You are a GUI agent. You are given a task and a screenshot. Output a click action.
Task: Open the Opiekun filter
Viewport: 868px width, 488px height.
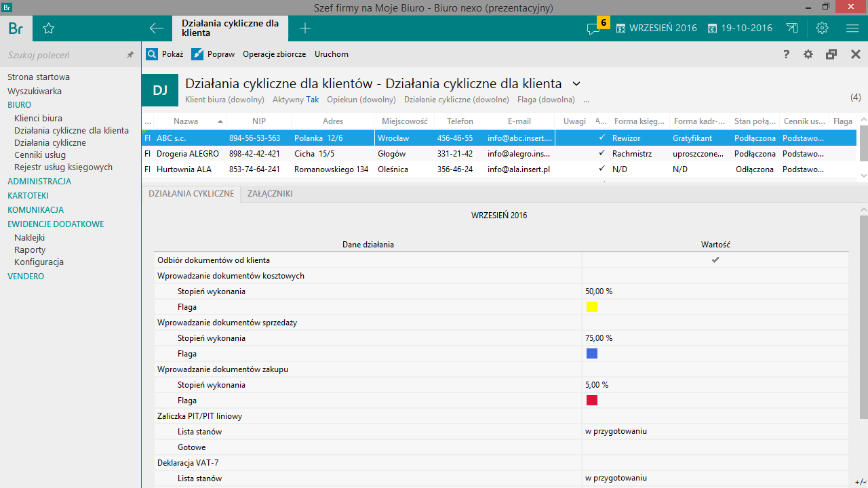pos(361,100)
